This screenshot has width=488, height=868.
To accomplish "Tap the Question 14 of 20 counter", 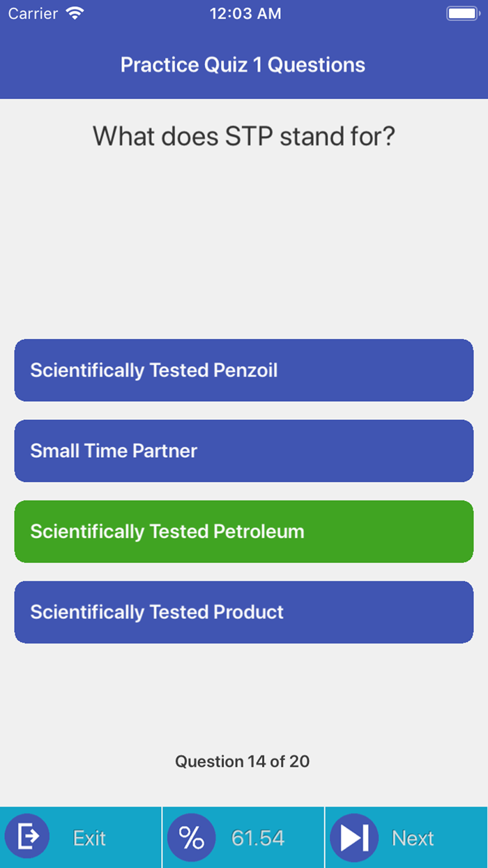I will [243, 761].
